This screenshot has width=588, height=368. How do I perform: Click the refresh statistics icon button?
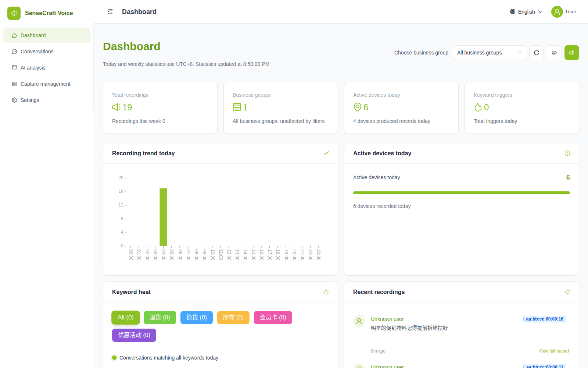pos(537,53)
